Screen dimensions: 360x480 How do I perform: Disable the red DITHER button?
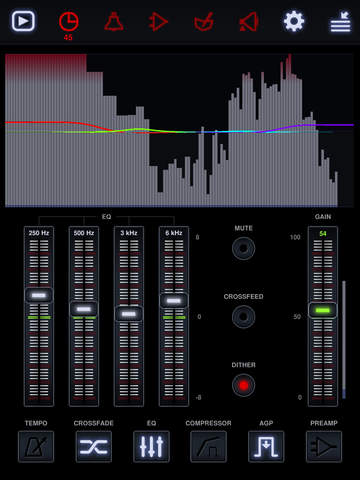(243, 385)
